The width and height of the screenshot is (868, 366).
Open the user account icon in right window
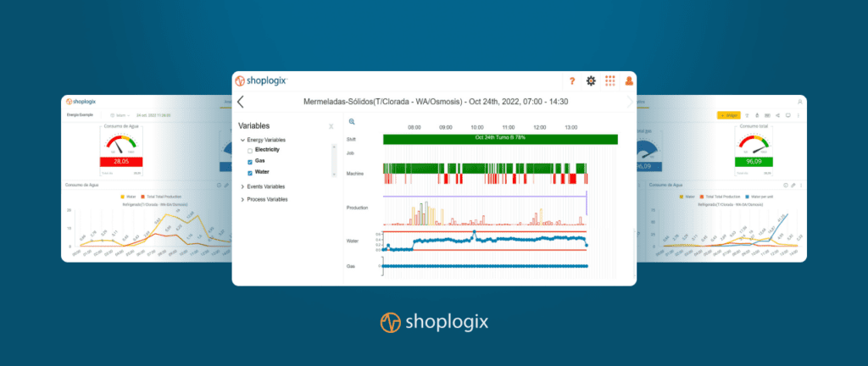tap(799, 102)
